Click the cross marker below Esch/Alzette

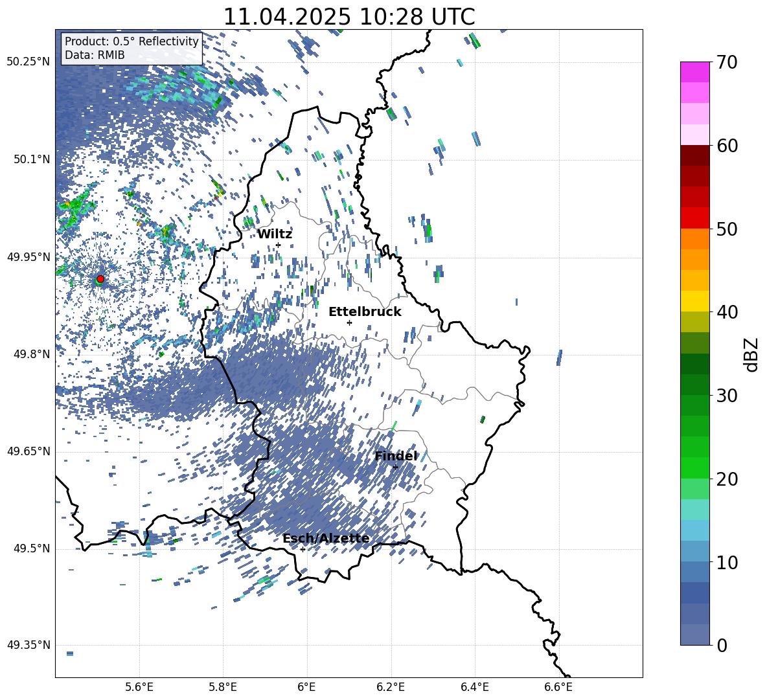[303, 549]
